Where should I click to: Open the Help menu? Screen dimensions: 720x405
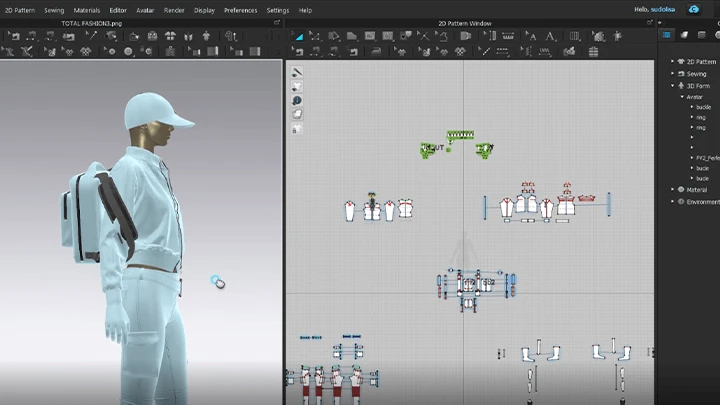(305, 10)
